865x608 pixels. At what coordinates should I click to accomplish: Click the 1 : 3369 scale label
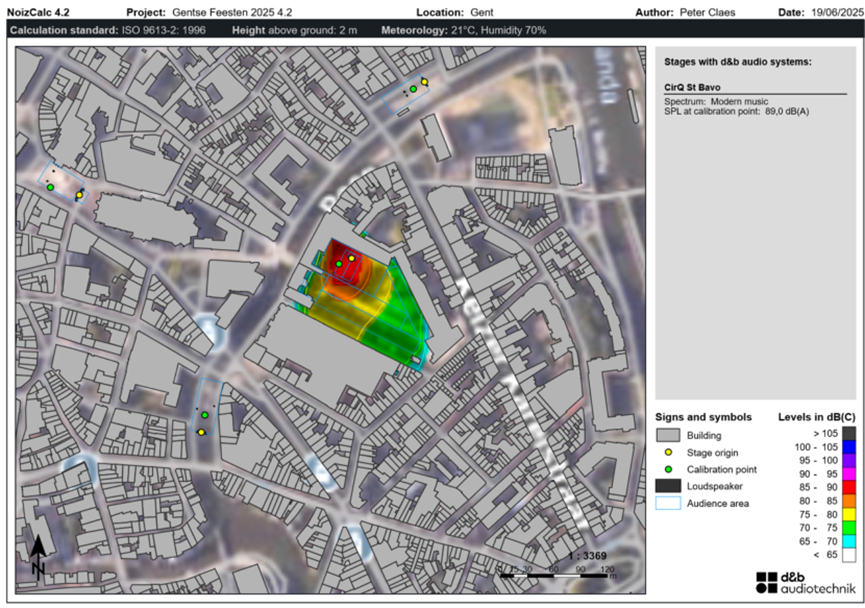[x=588, y=556]
